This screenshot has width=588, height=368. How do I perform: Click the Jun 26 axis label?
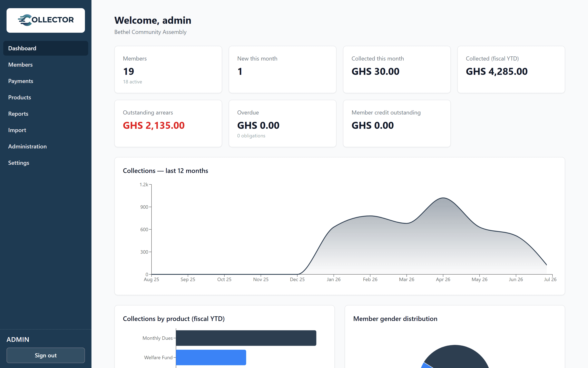516,279
